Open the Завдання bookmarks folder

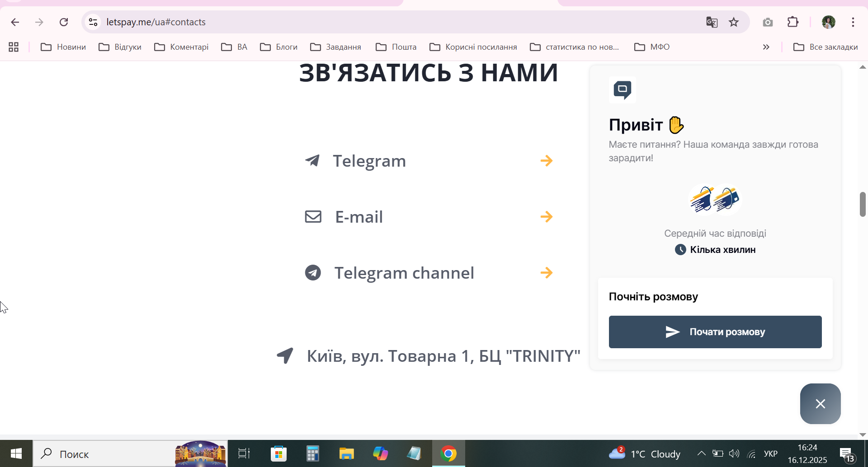click(x=336, y=47)
